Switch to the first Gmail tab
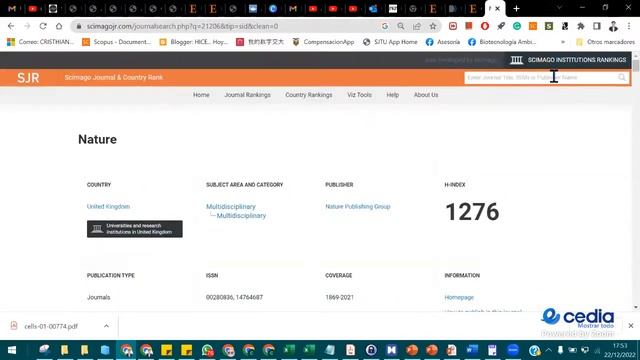 (12, 9)
